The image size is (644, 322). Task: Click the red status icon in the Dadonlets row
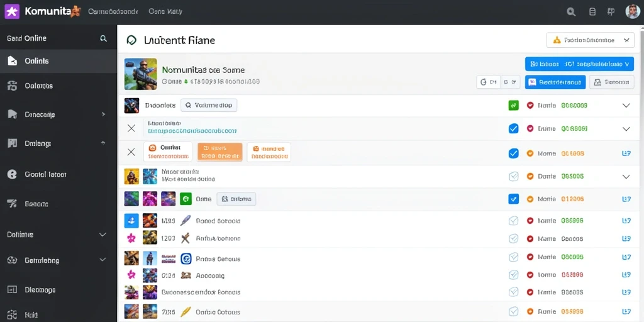coord(530,106)
